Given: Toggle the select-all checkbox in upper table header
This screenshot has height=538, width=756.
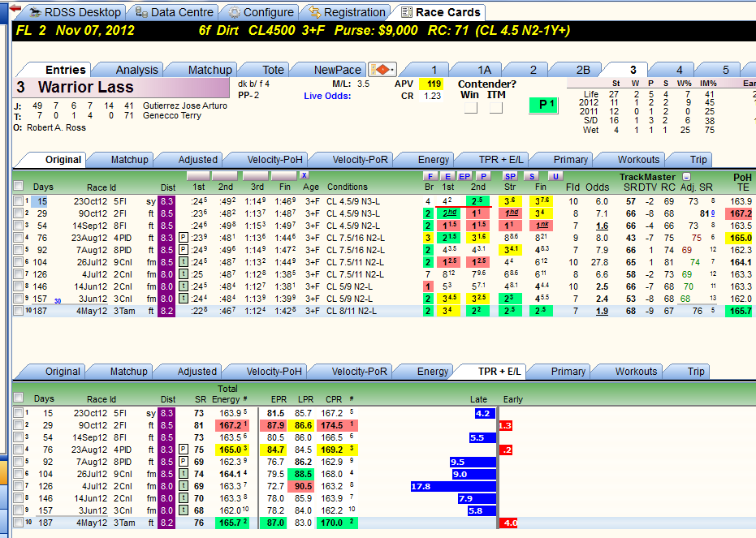Looking at the screenshot, I should click(19, 186).
